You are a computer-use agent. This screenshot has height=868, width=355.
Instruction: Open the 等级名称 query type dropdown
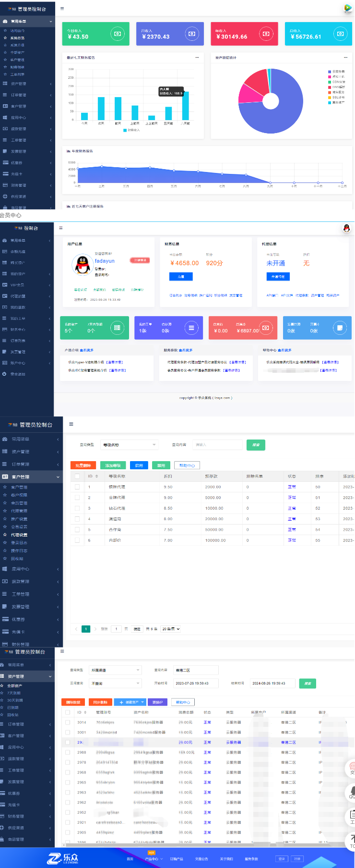(x=129, y=445)
